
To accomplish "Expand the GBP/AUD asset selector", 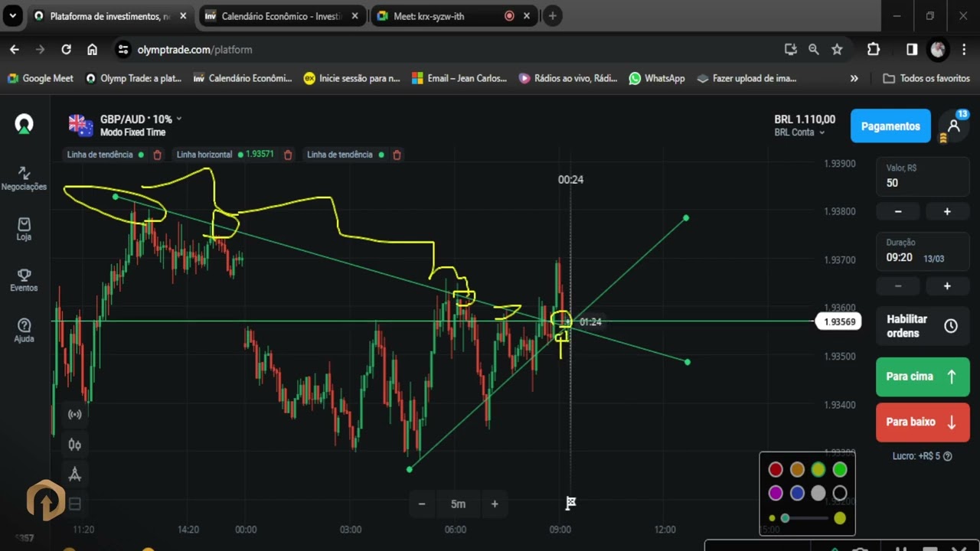I will click(x=126, y=119).
